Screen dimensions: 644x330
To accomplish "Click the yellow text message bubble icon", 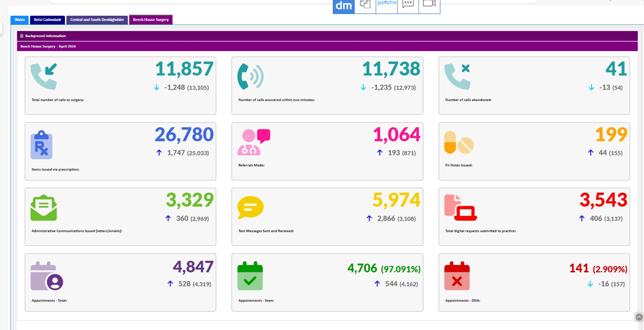I will (x=250, y=207).
